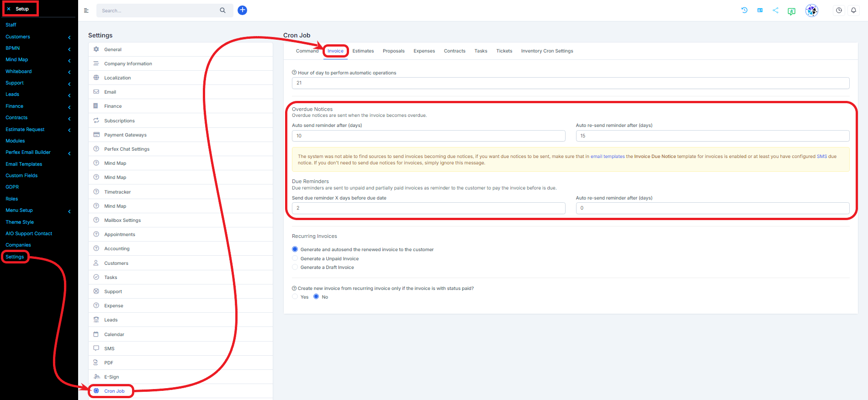Open the timesheet clock icon
868x400 pixels.
pyautogui.click(x=839, y=10)
